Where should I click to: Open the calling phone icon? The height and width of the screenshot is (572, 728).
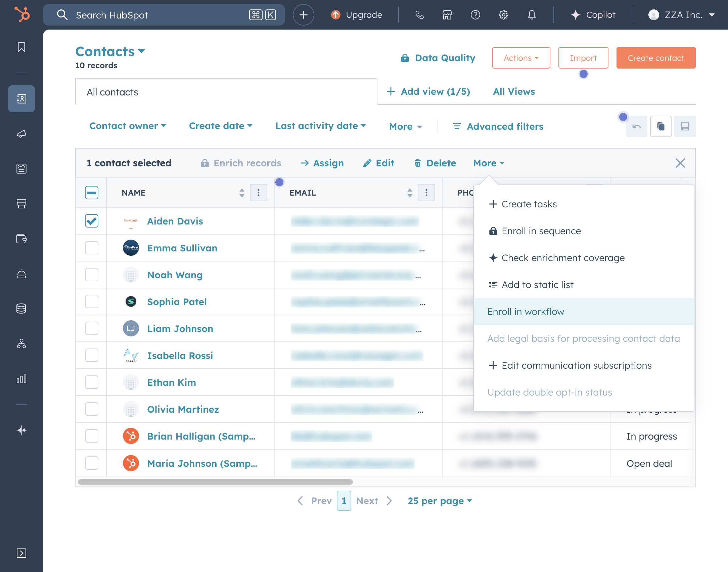tap(419, 15)
